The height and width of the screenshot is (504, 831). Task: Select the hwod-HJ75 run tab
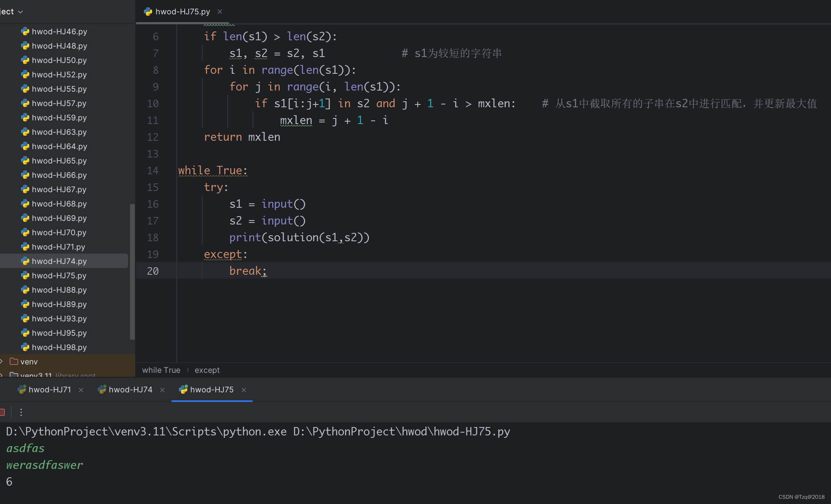[212, 390]
